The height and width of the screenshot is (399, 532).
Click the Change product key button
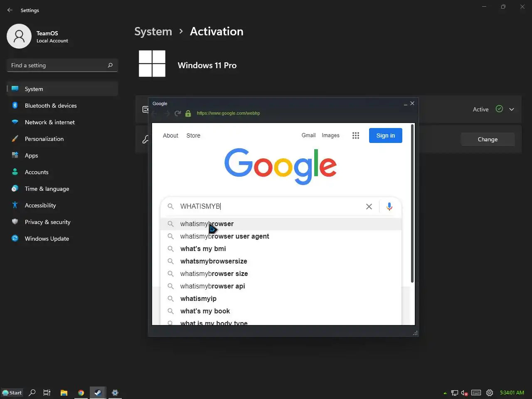(488, 139)
